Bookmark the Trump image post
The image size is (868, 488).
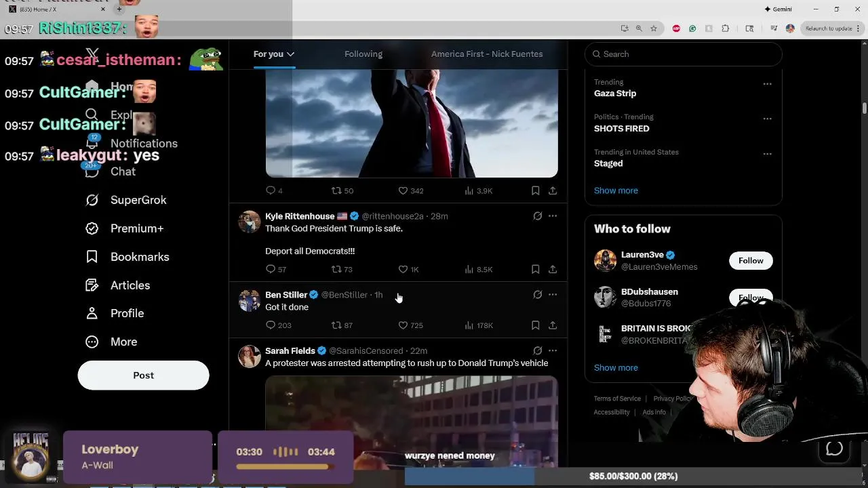pyautogui.click(x=535, y=190)
